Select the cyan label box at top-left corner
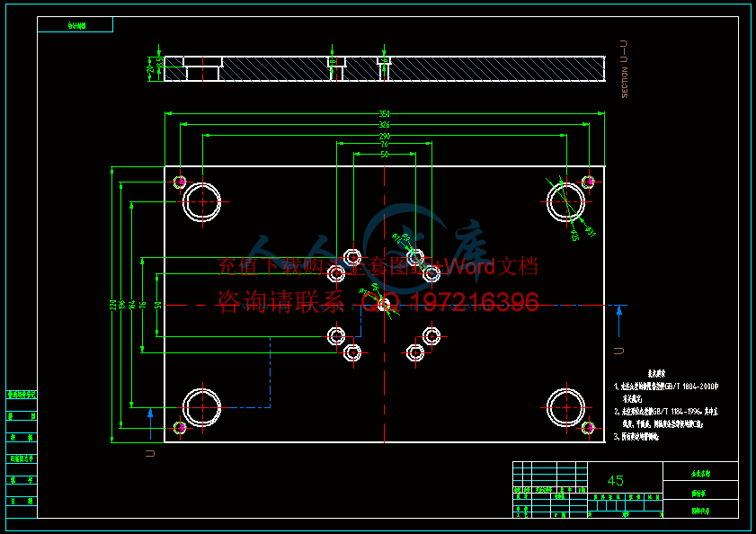 [76, 24]
